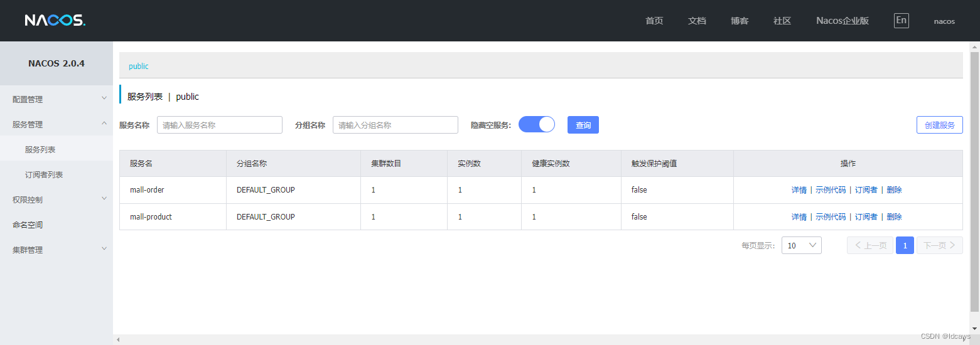Click the NACOS 2.0.4 version header

(x=57, y=63)
